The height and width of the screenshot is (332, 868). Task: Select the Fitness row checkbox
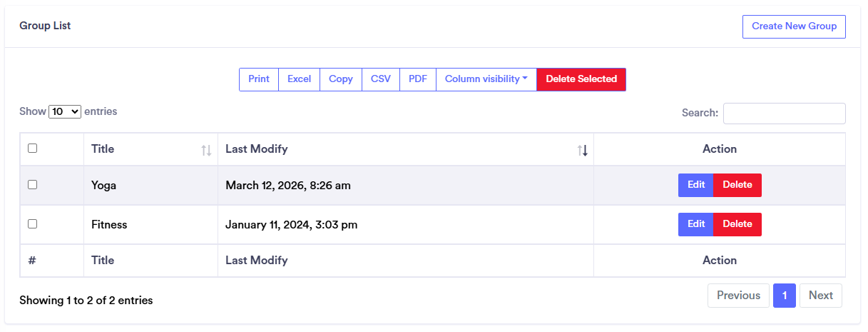point(32,223)
